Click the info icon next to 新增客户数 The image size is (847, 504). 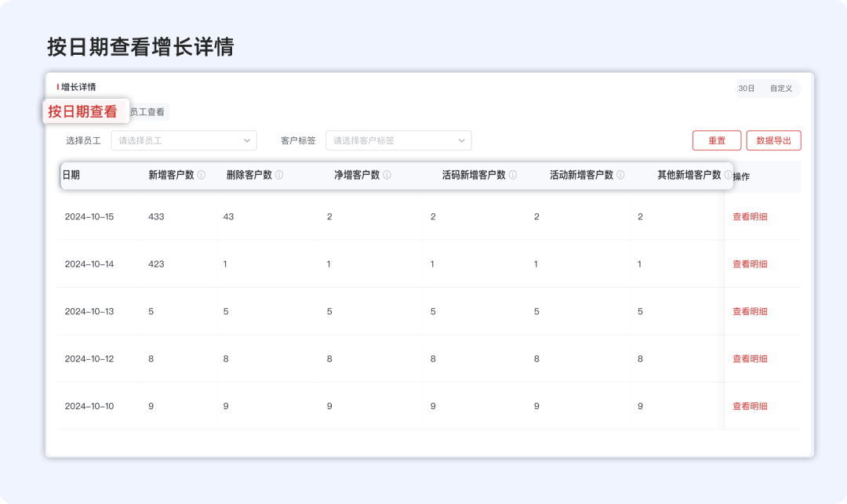pos(202,176)
